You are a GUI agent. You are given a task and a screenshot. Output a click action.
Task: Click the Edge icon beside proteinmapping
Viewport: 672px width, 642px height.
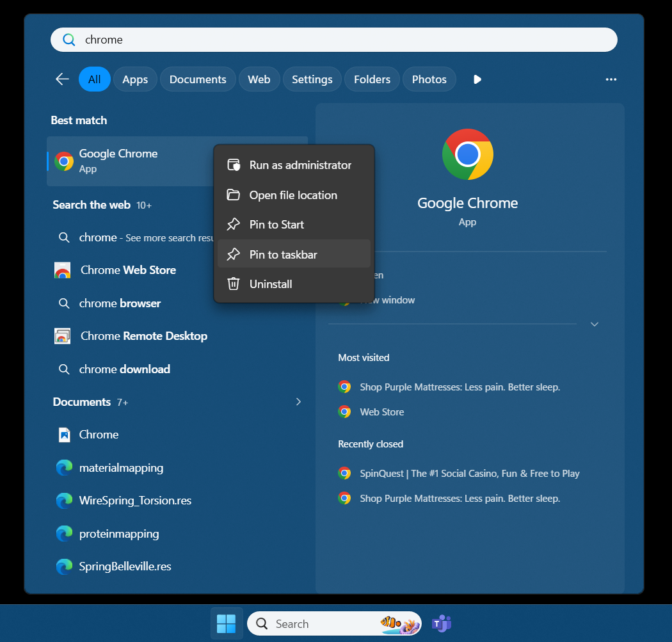click(x=64, y=534)
